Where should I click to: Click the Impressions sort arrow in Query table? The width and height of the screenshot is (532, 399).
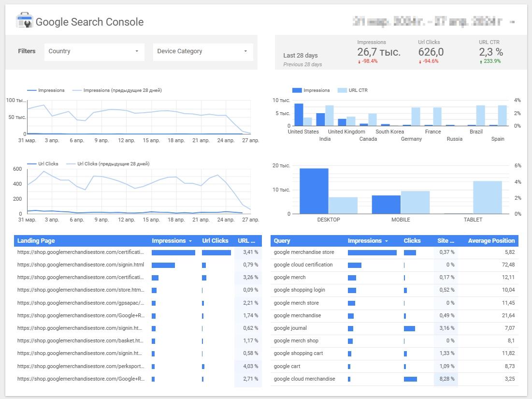(386, 241)
